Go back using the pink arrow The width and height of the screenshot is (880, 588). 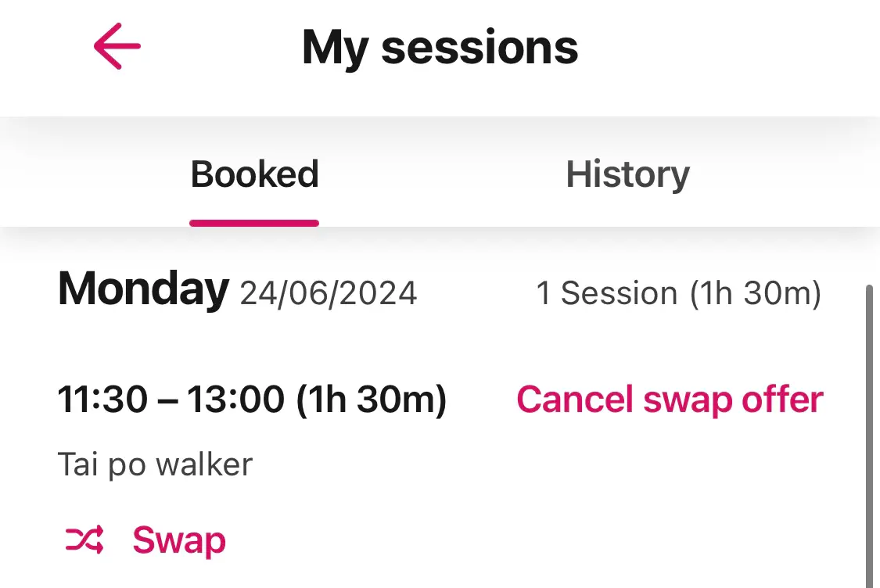(x=117, y=46)
